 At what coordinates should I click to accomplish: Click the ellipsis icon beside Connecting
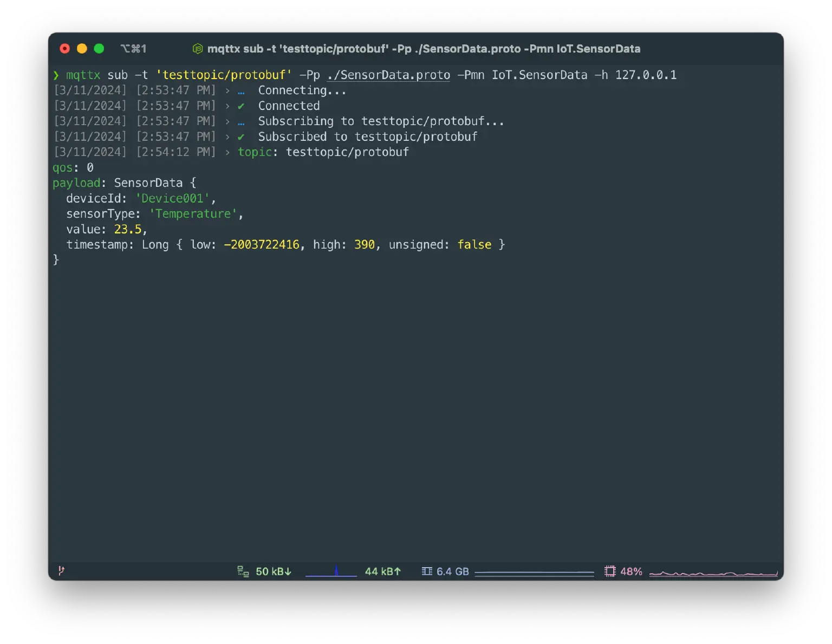(x=240, y=91)
